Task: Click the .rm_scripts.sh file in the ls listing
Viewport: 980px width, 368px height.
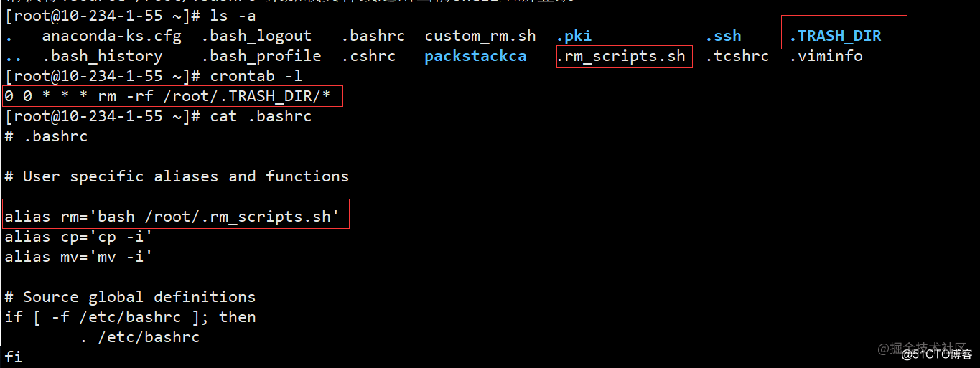Action: pyautogui.click(x=621, y=56)
